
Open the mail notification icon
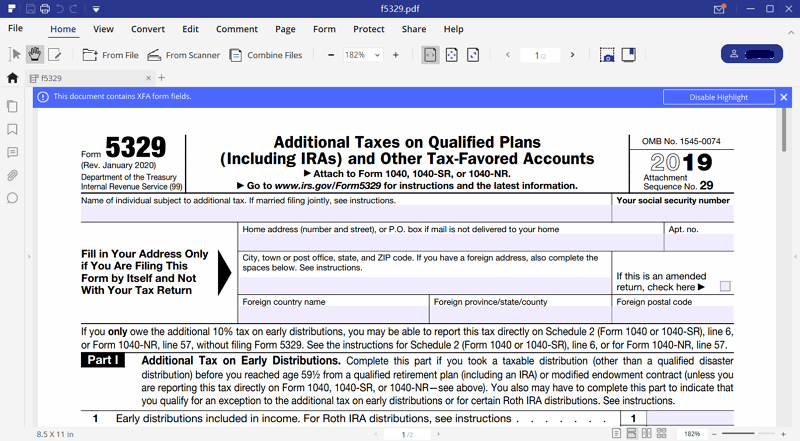point(719,9)
